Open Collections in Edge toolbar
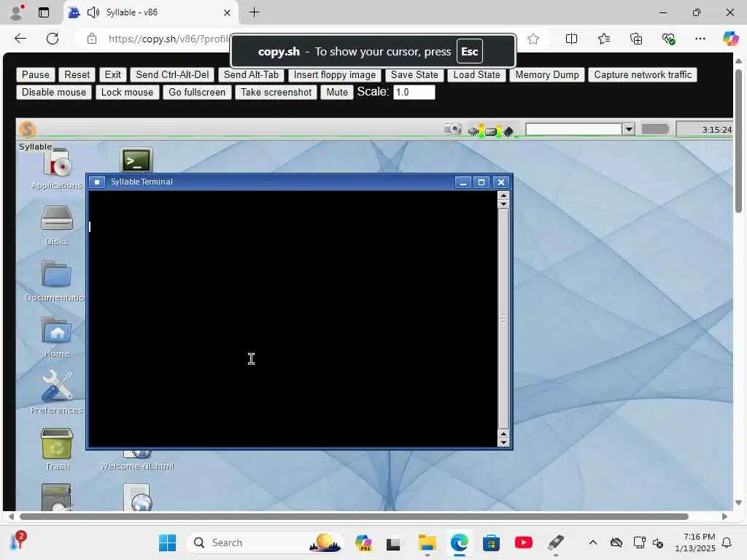Image resolution: width=747 pixels, height=560 pixels. click(x=636, y=39)
